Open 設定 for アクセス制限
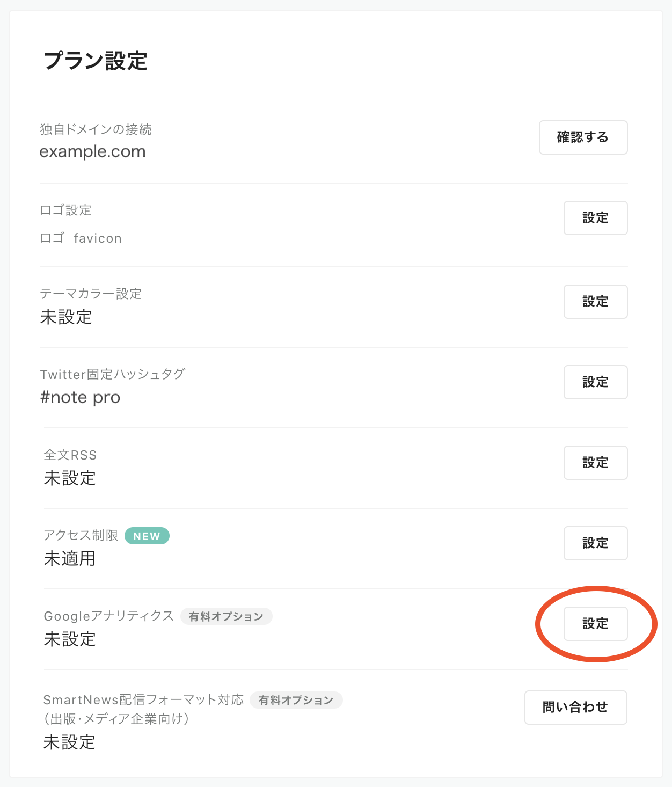The width and height of the screenshot is (672, 787). [595, 543]
